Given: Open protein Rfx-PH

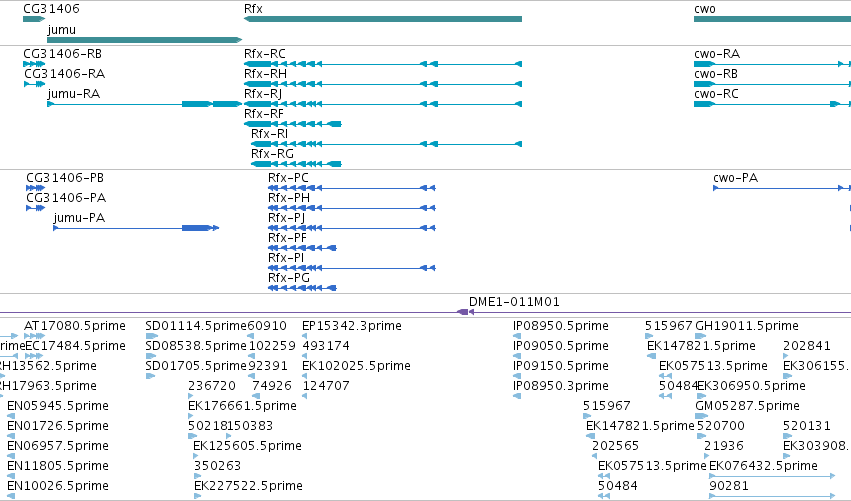Looking at the screenshot, I should coord(289,198).
